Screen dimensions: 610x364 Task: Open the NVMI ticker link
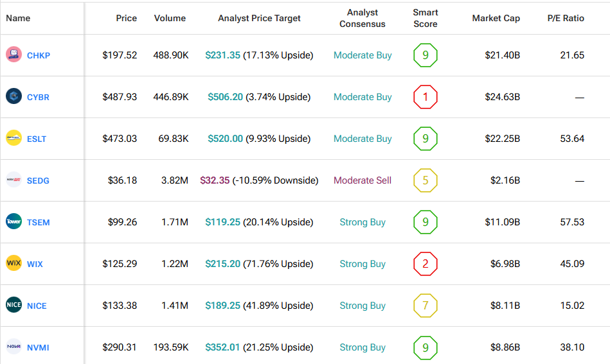click(38, 348)
